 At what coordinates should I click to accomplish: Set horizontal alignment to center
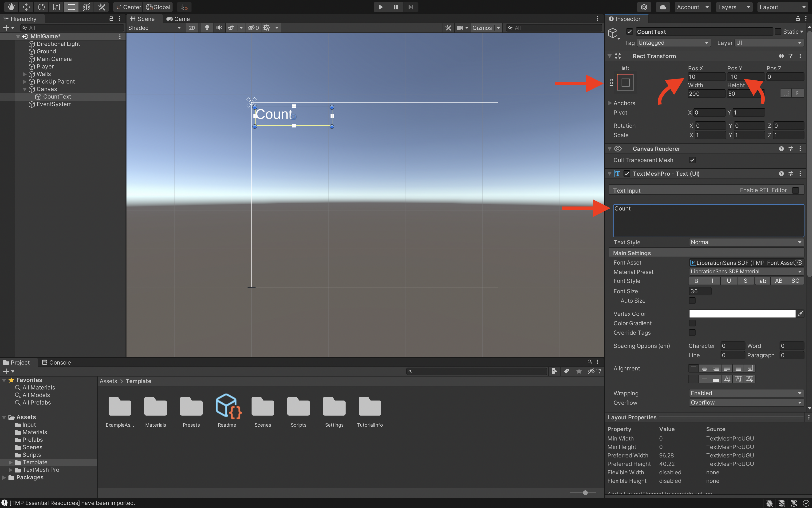(705, 368)
